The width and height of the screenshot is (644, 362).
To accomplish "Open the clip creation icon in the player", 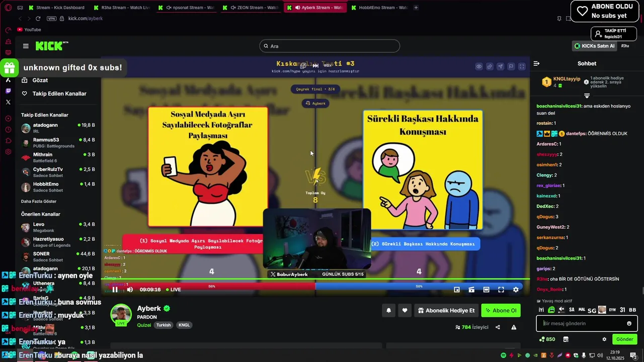I will pyautogui.click(x=471, y=290).
